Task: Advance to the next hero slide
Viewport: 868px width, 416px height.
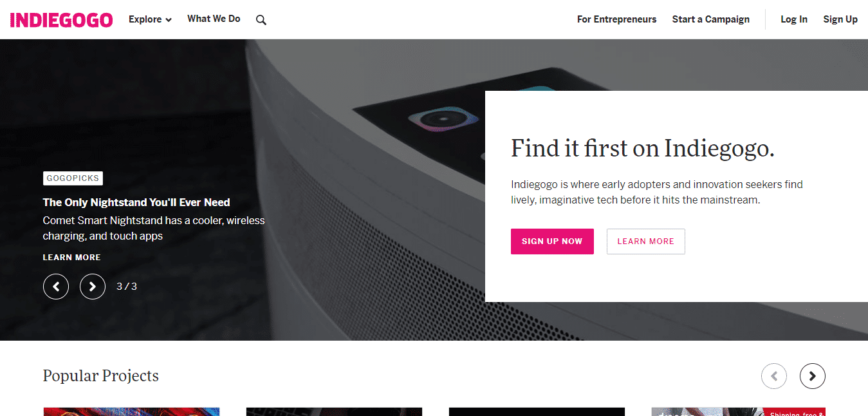Action: (93, 287)
